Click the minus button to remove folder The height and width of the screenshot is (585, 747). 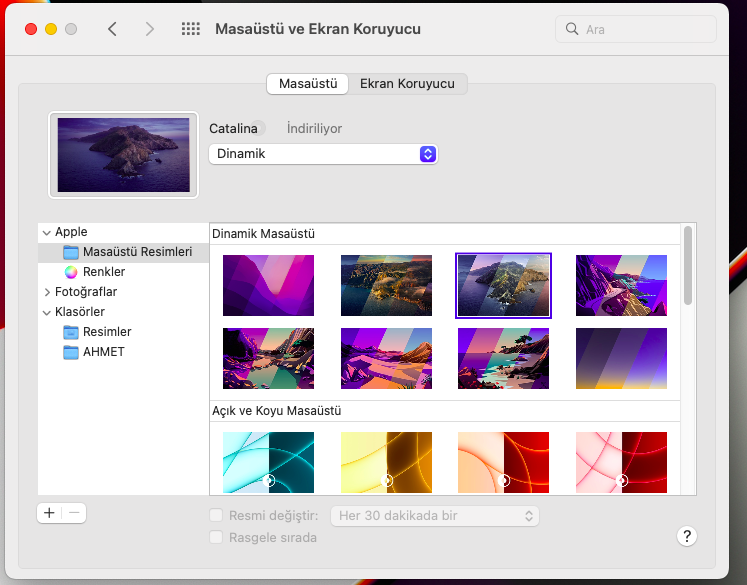point(75,512)
